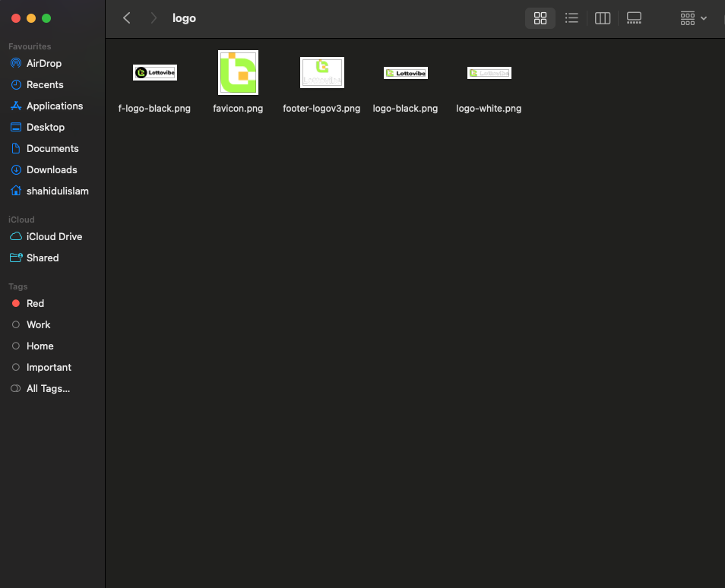Open the group-by options dropdown
This screenshot has width=725, height=588.
(x=693, y=18)
